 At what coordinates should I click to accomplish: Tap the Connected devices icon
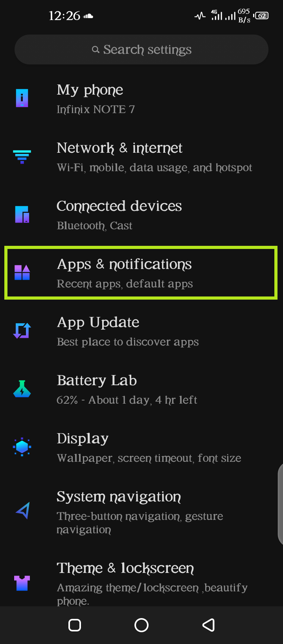22,214
